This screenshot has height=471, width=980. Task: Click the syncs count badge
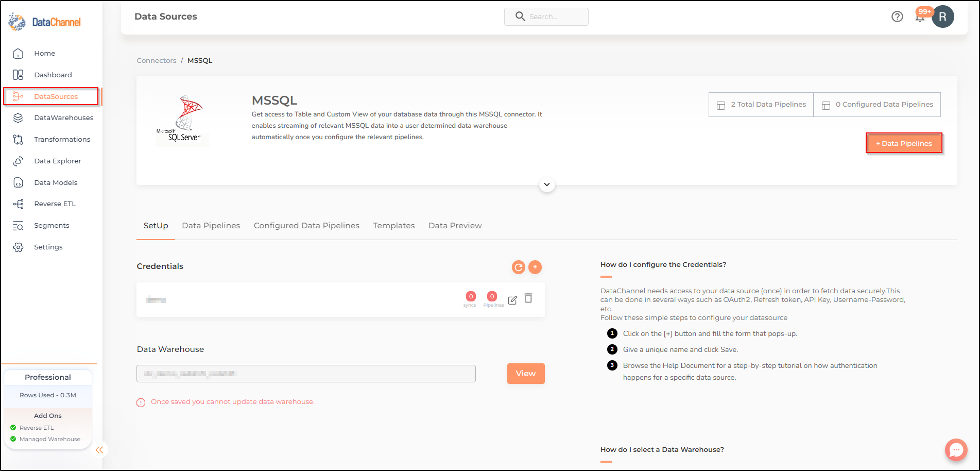tap(471, 296)
